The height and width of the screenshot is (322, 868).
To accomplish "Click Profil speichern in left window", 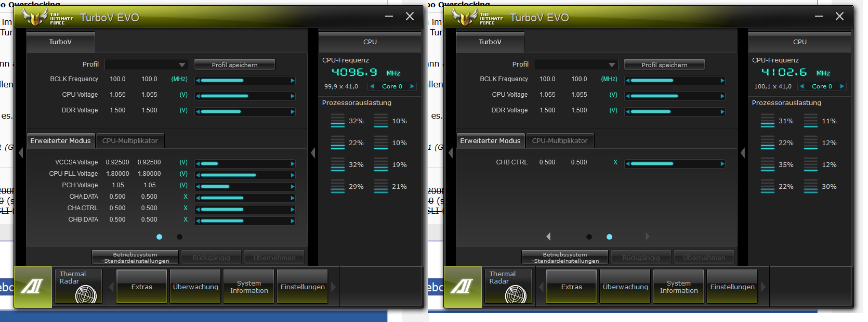I will coord(234,65).
